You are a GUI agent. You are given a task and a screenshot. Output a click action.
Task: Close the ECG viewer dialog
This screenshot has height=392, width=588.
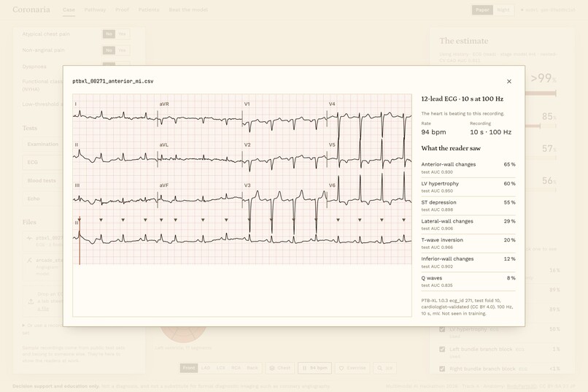[x=509, y=82]
